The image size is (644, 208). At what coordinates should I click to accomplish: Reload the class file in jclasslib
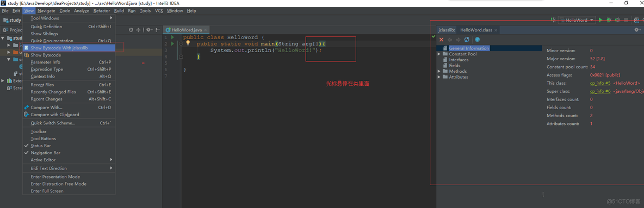point(467,40)
